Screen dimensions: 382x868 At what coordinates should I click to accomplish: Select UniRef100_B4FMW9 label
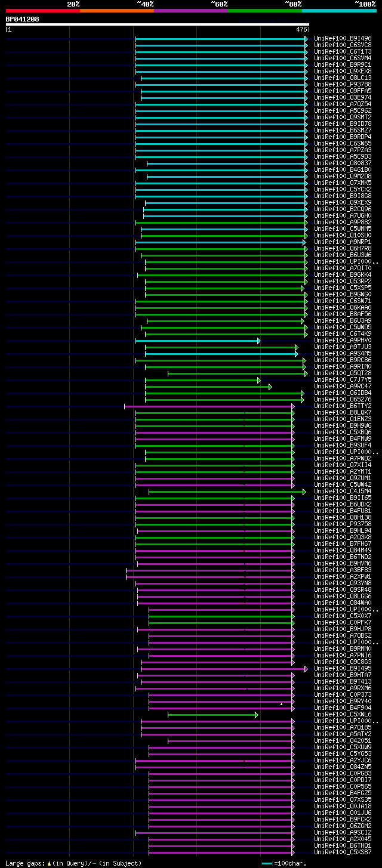tap(343, 438)
